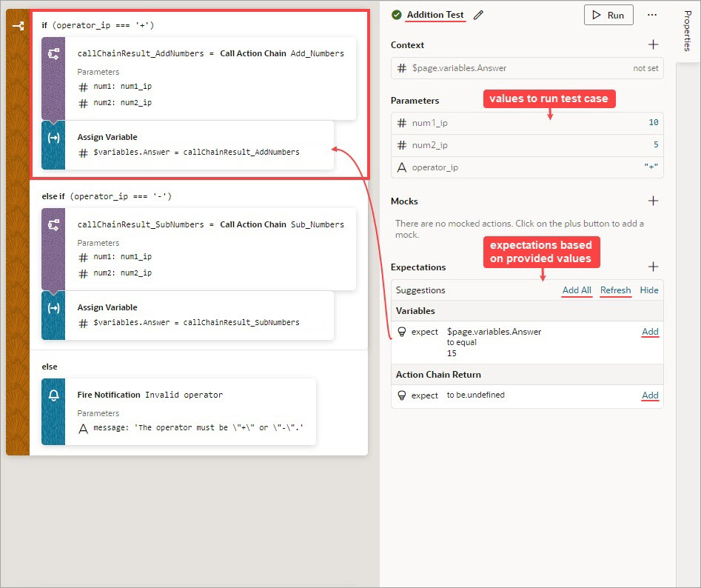
Task: Open the three-dot more options menu
Action: click(x=652, y=15)
